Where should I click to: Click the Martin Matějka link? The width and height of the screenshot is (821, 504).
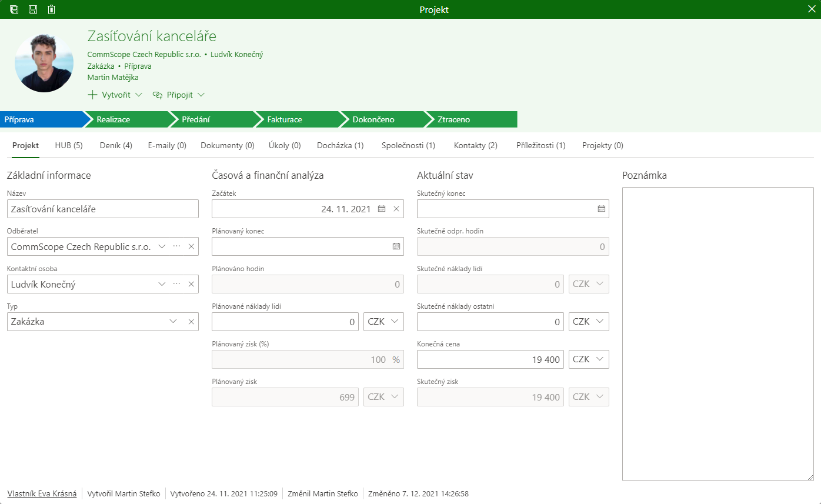113,77
